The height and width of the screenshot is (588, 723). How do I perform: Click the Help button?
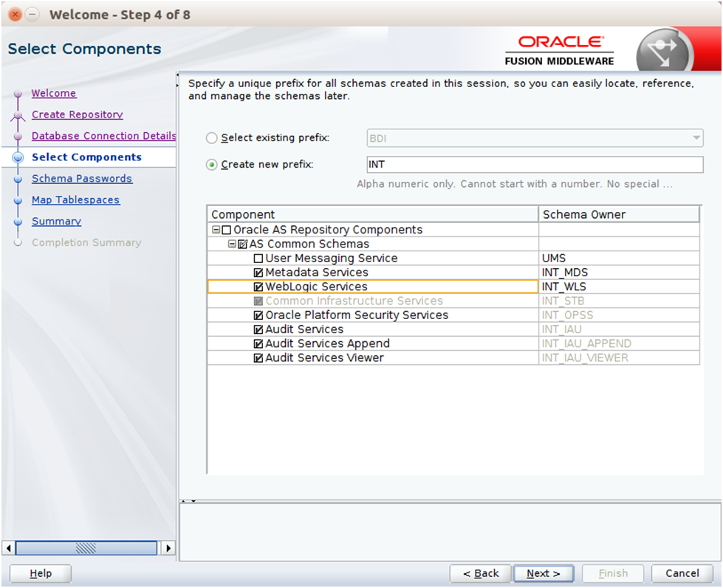pyautogui.click(x=41, y=574)
